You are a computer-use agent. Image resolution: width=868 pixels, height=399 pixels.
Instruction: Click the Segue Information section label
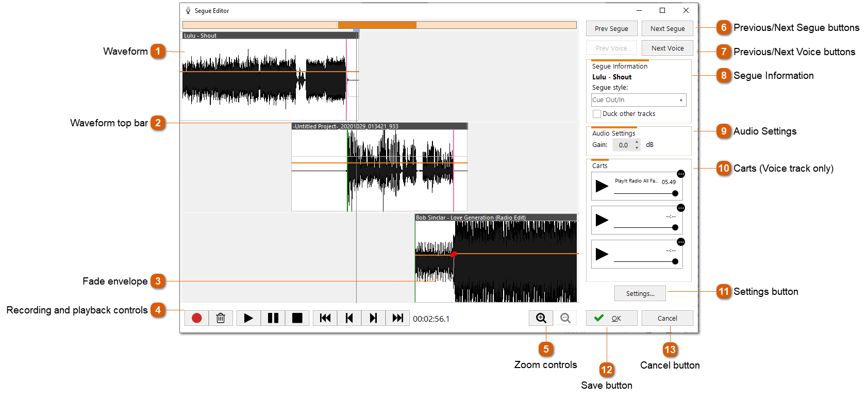point(620,66)
